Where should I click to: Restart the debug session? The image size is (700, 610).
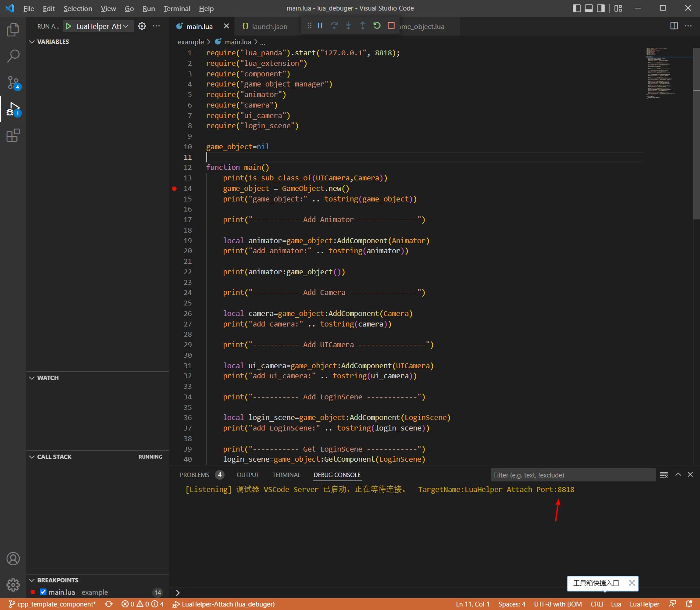click(377, 25)
